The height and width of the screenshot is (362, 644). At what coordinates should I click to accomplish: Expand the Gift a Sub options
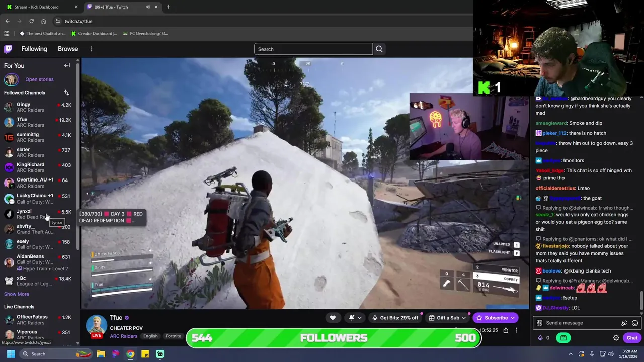pyautogui.click(x=447, y=318)
